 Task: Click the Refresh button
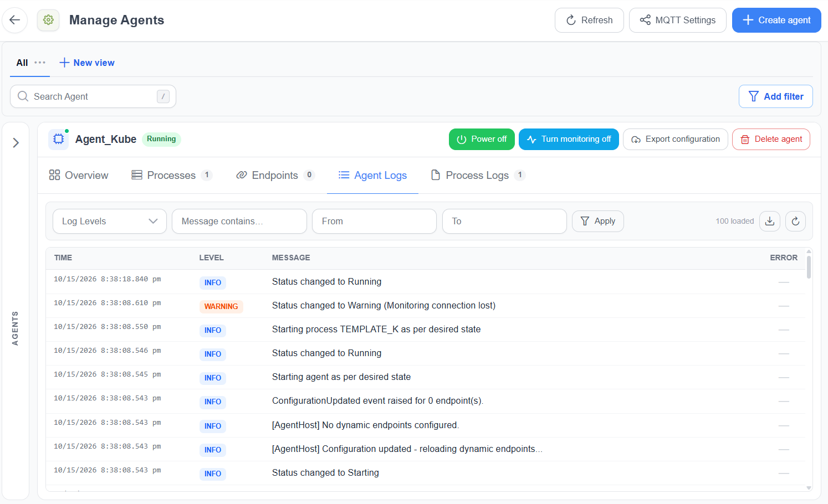tap(589, 20)
